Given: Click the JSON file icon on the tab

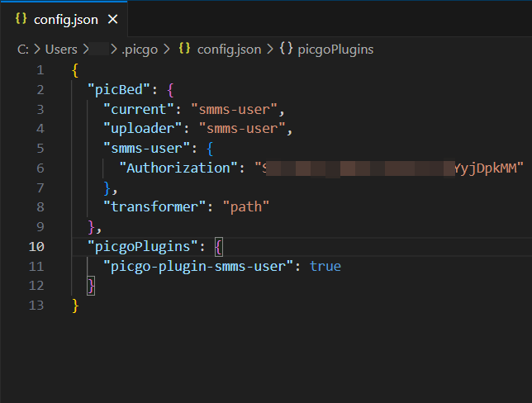Looking at the screenshot, I should (x=21, y=19).
